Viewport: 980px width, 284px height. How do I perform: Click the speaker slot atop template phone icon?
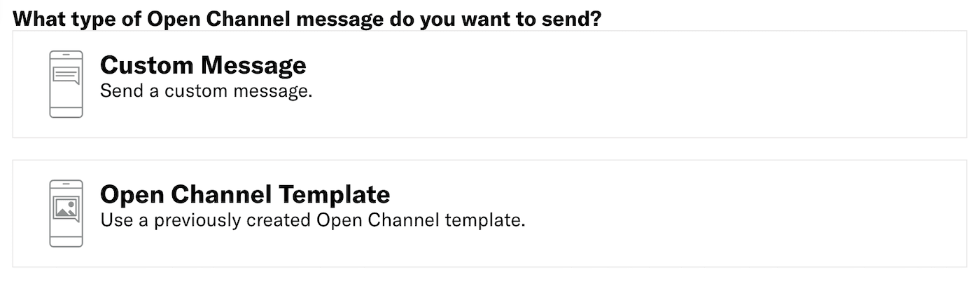click(66, 184)
